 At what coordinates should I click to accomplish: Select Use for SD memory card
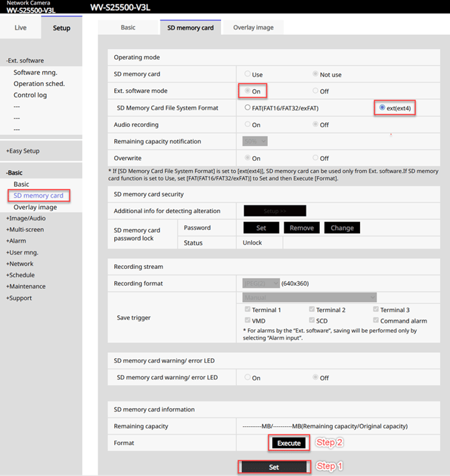click(248, 74)
